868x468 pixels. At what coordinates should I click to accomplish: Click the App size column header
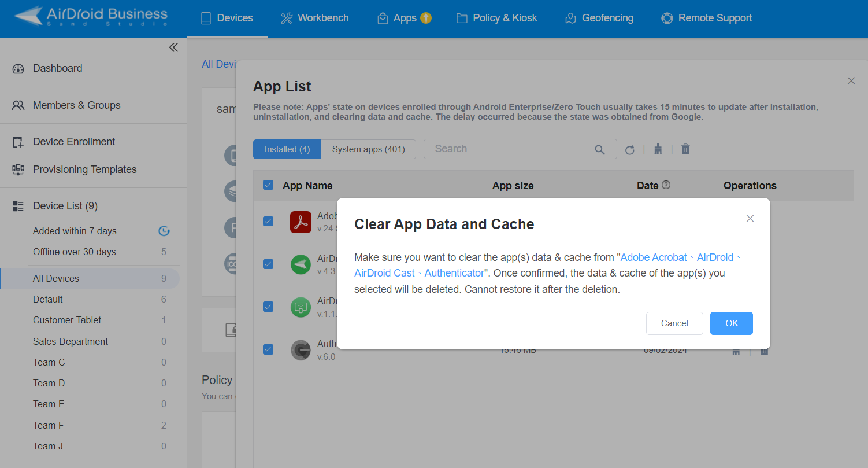(513, 186)
